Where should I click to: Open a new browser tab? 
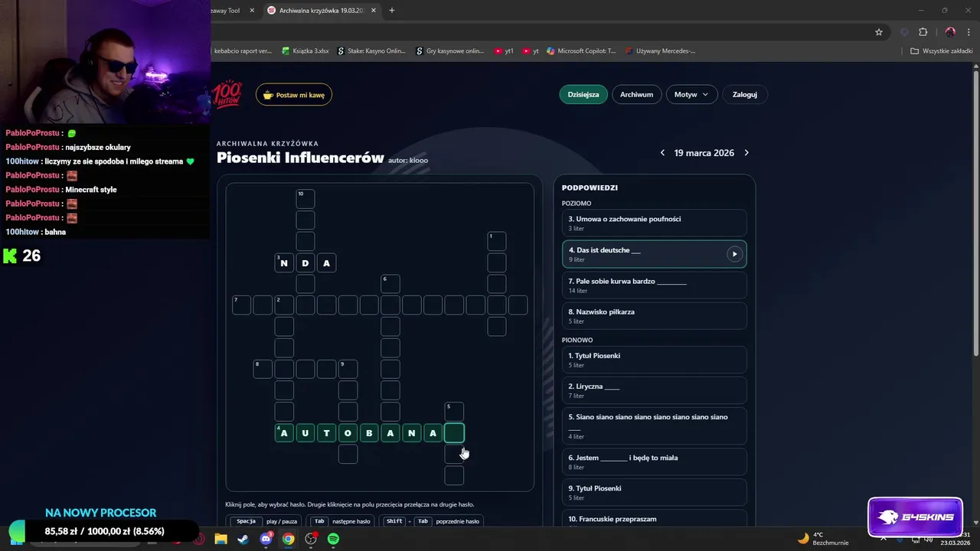[x=392, y=11]
